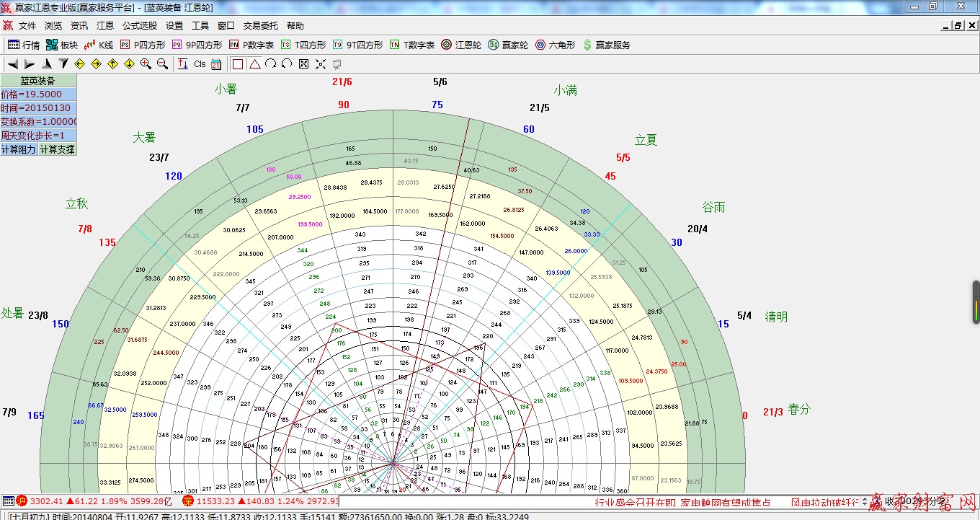Click the yellow left arrow diamond icon
The width and height of the screenshot is (980, 520).
80,64
